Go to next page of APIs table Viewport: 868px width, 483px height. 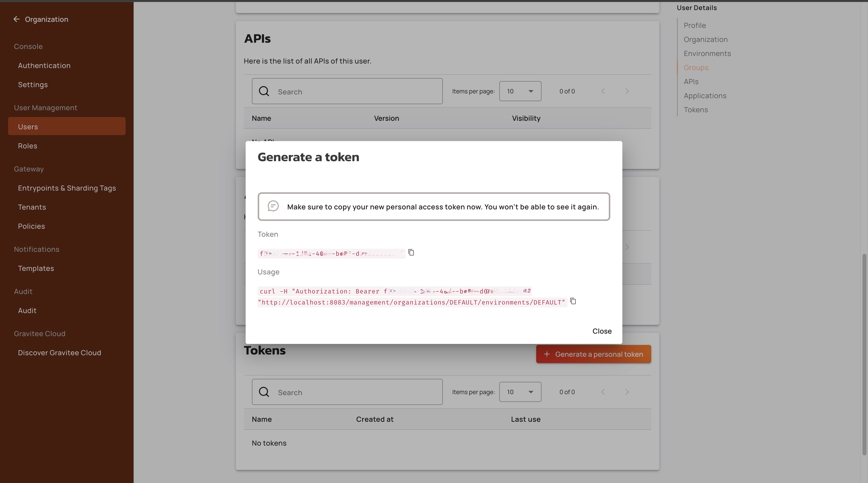point(627,91)
